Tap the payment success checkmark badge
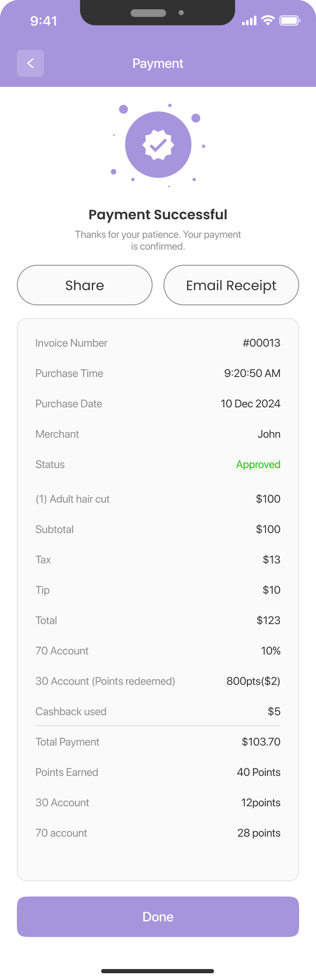 pyautogui.click(x=158, y=145)
